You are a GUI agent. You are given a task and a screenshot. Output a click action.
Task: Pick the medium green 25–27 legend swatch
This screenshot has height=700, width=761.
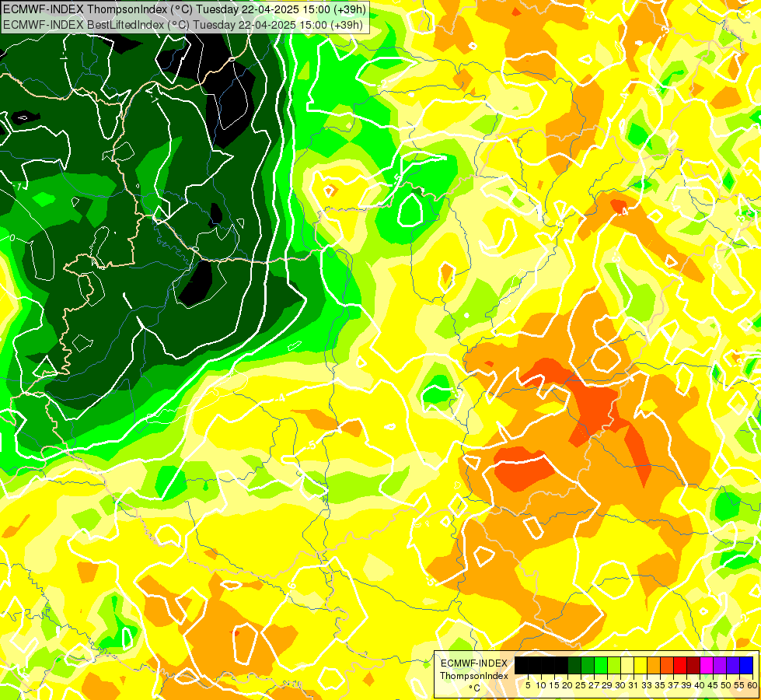coord(588,665)
